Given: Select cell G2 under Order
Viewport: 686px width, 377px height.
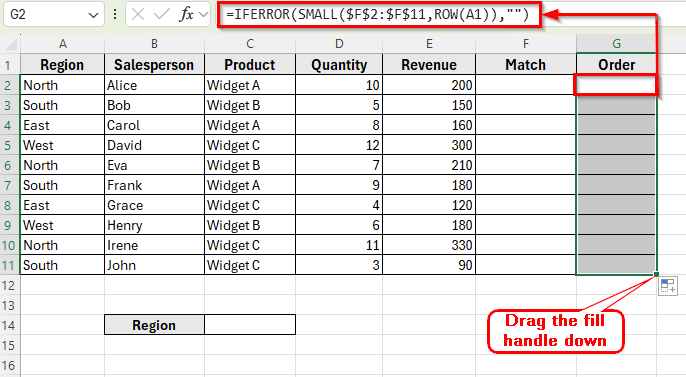Looking at the screenshot, I should pyautogui.click(x=616, y=85).
